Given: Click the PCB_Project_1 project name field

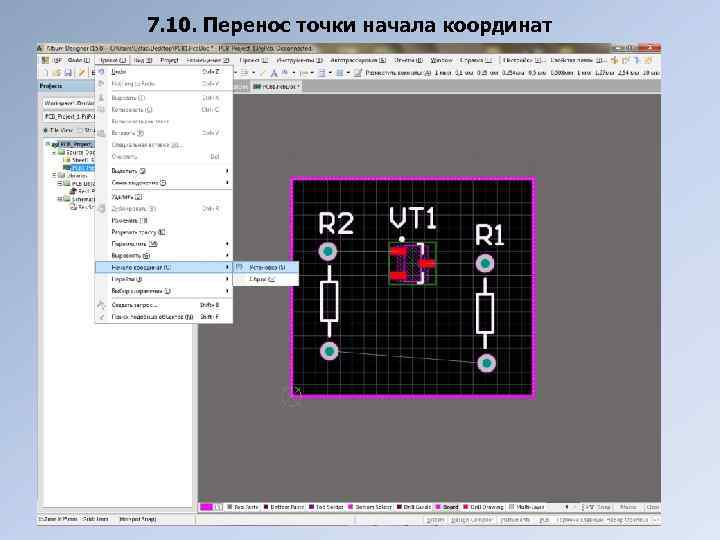Looking at the screenshot, I should coord(69,117).
